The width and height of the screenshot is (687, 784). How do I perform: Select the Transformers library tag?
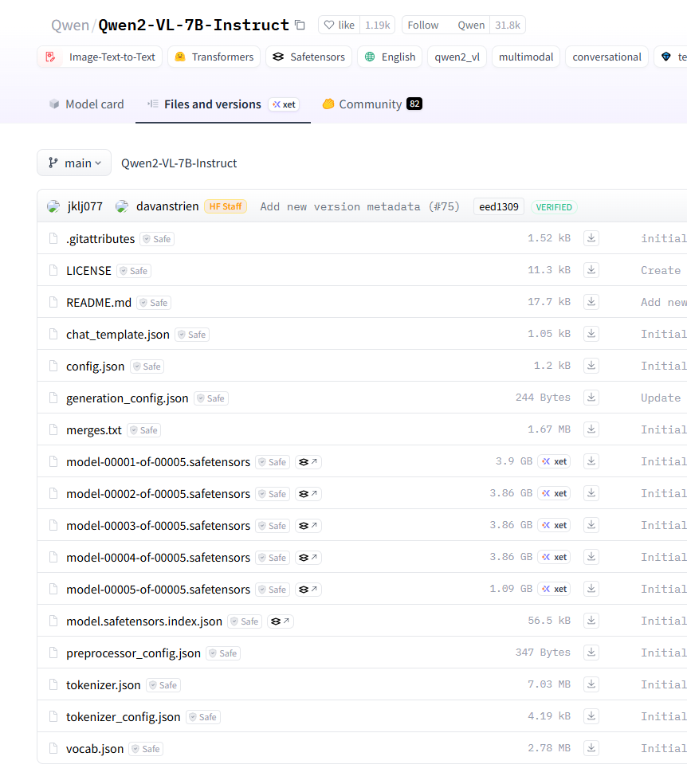click(x=214, y=57)
